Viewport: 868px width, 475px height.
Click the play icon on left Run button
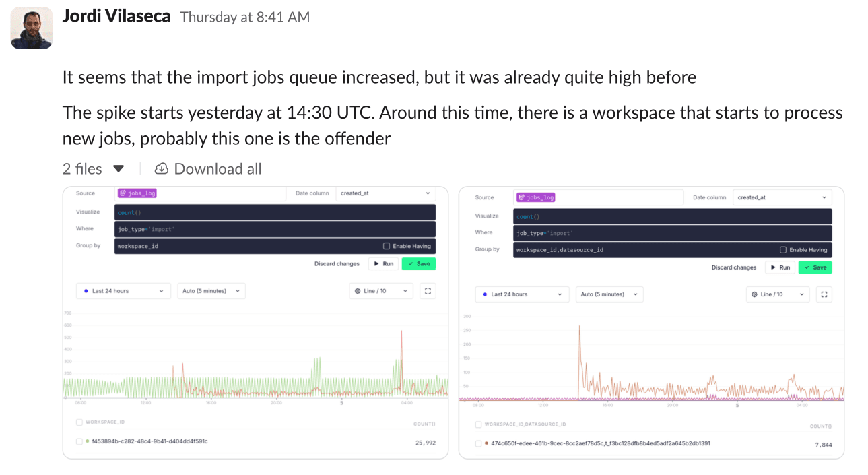pos(376,263)
